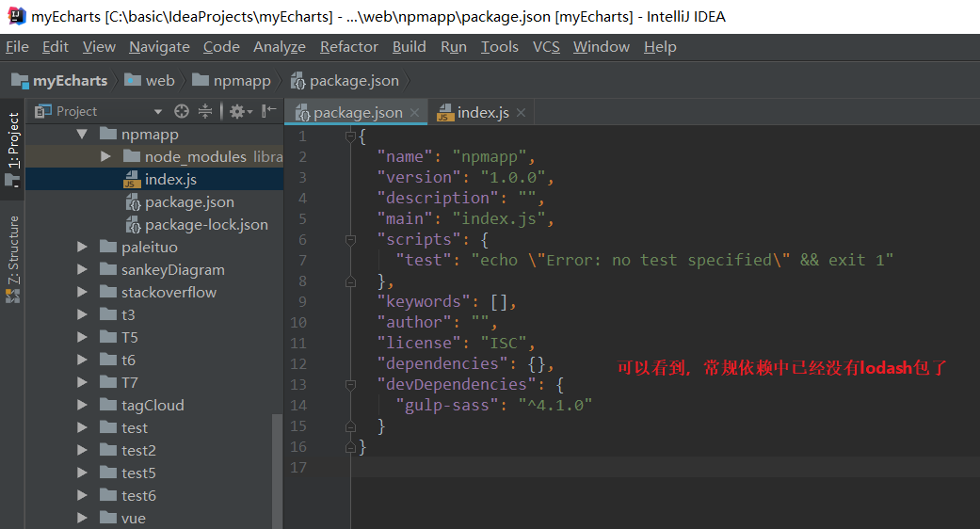Open the Navigate menu

tap(159, 47)
